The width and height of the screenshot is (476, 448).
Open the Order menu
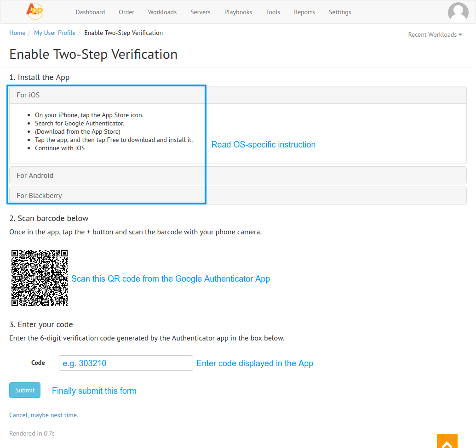point(126,12)
